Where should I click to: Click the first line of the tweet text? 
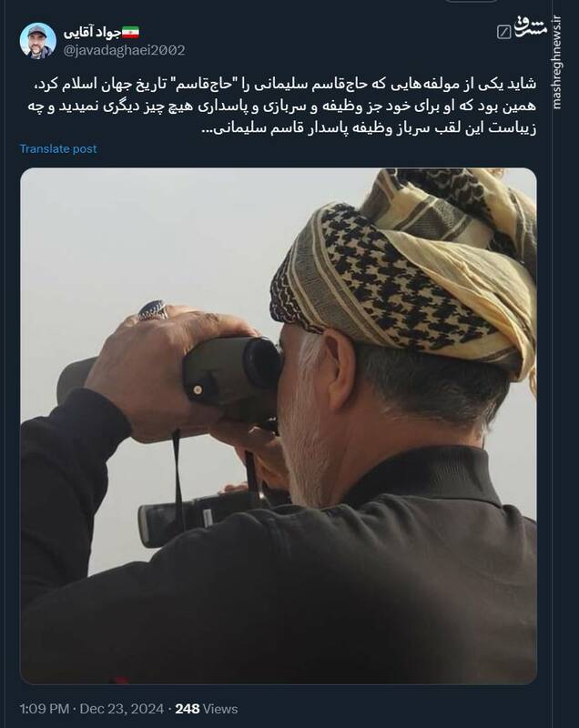coord(282,84)
